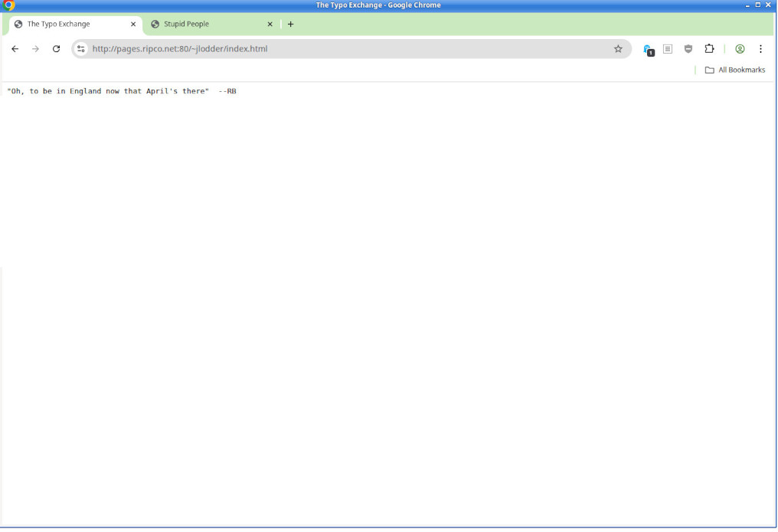Close the Stupid People tab

[x=270, y=24]
